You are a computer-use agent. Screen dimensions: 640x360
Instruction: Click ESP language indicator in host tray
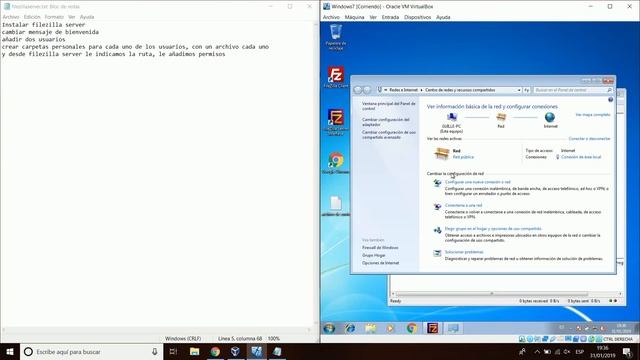580,352
